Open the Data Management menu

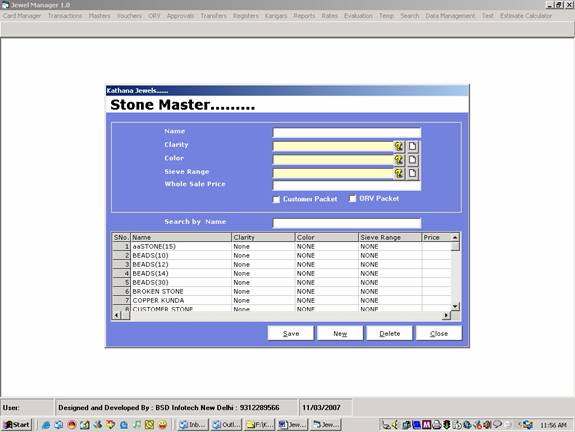pos(450,16)
